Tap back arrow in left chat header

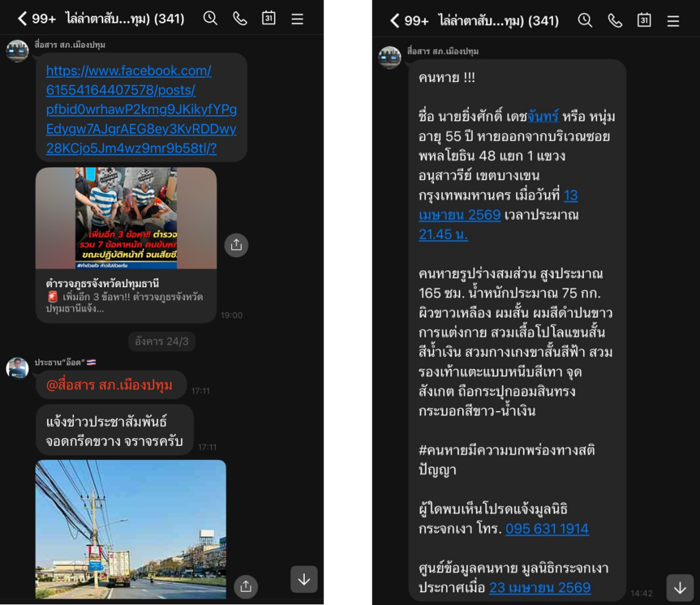click(22, 18)
